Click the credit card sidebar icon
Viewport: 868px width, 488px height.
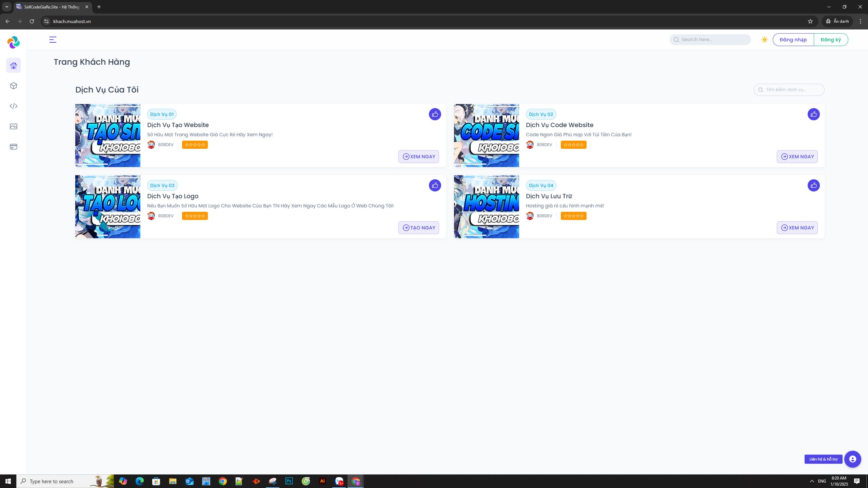[x=14, y=147]
